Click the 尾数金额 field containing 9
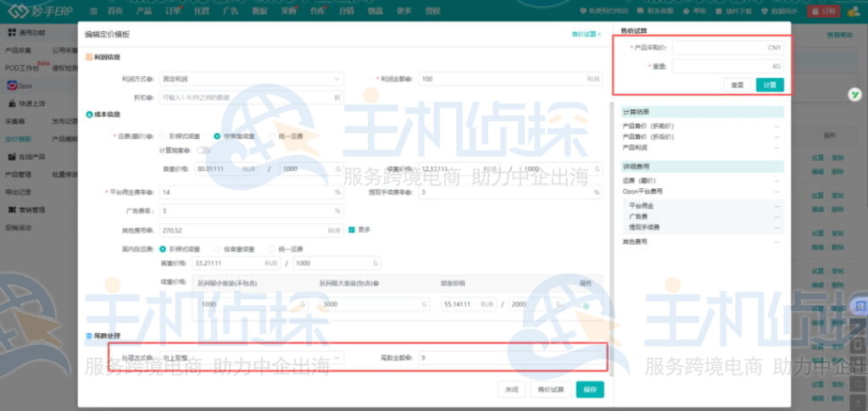This screenshot has width=868, height=411. click(510, 358)
